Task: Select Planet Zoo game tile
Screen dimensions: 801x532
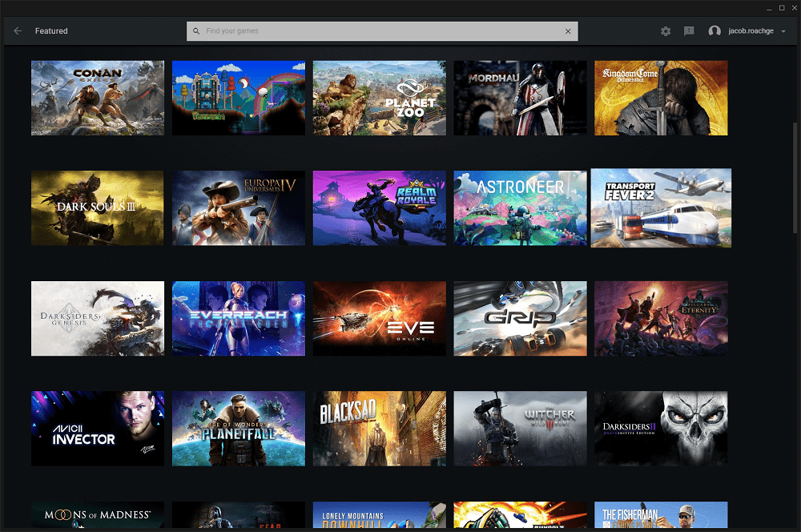Action: point(379,98)
